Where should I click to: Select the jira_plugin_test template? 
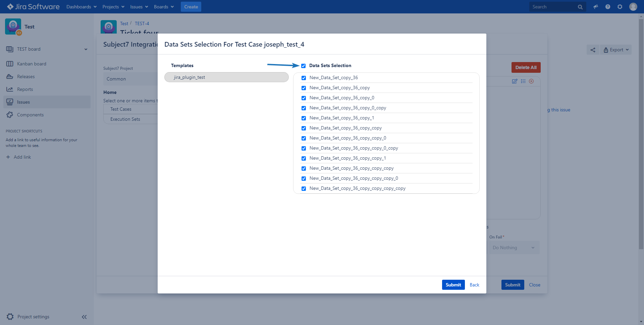[x=226, y=77]
